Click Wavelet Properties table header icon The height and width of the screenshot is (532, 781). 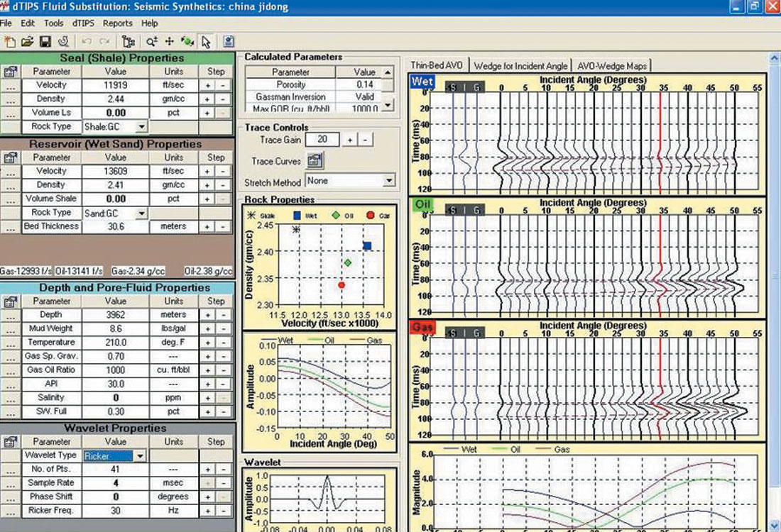(11, 442)
